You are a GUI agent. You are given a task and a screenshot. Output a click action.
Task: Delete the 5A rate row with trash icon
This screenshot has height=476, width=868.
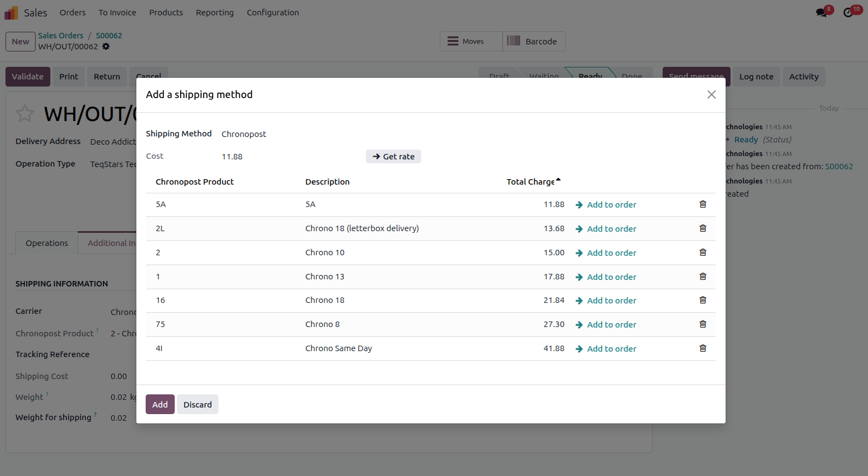pyautogui.click(x=703, y=204)
